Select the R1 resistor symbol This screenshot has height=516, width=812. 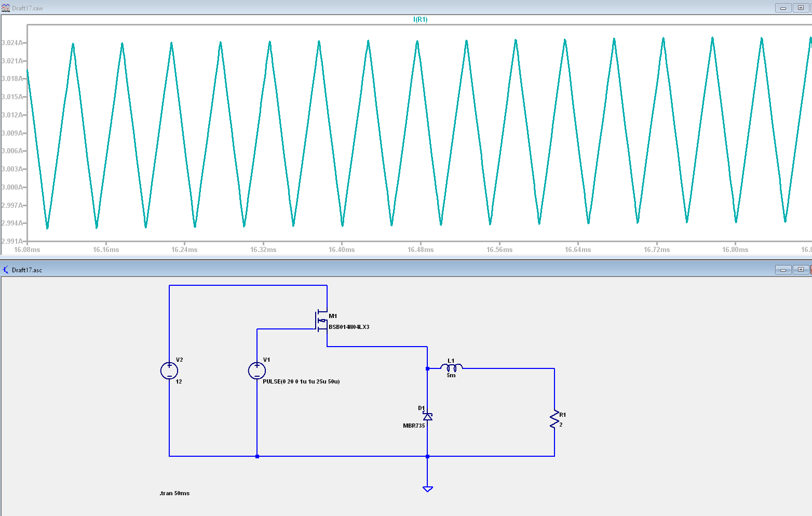(554, 420)
